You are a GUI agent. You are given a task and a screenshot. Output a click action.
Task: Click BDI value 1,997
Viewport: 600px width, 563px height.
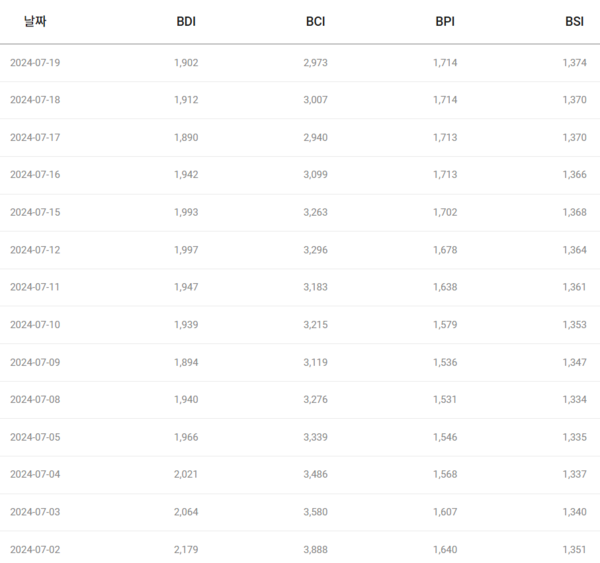[x=186, y=250]
